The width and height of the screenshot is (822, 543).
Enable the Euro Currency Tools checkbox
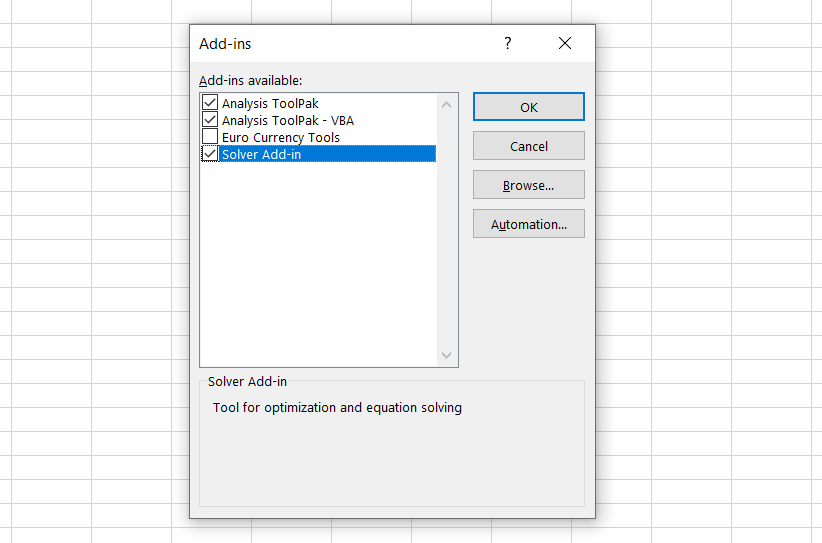click(x=210, y=137)
